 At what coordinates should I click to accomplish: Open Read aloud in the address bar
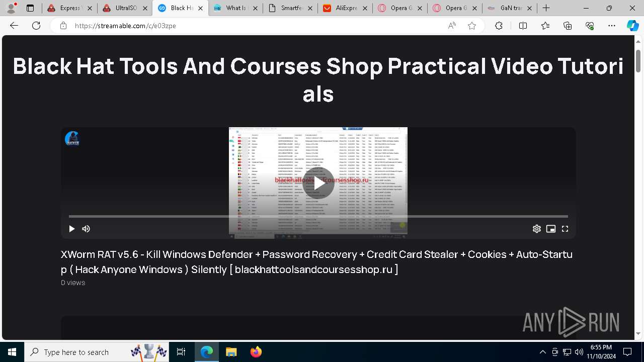[452, 26]
